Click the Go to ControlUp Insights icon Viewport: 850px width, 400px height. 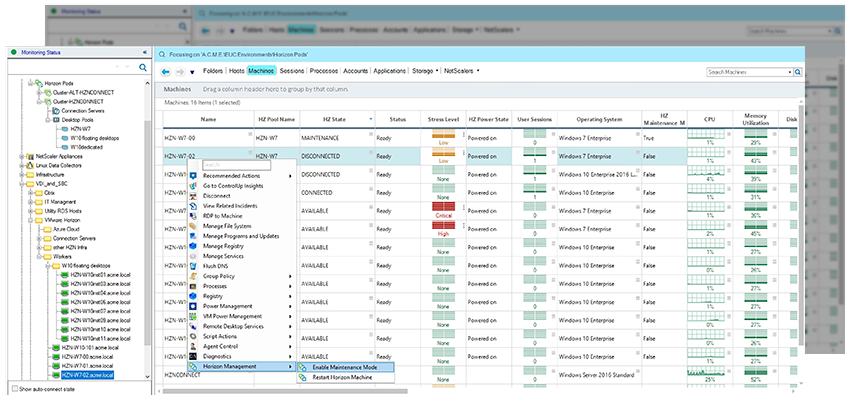pyautogui.click(x=193, y=186)
